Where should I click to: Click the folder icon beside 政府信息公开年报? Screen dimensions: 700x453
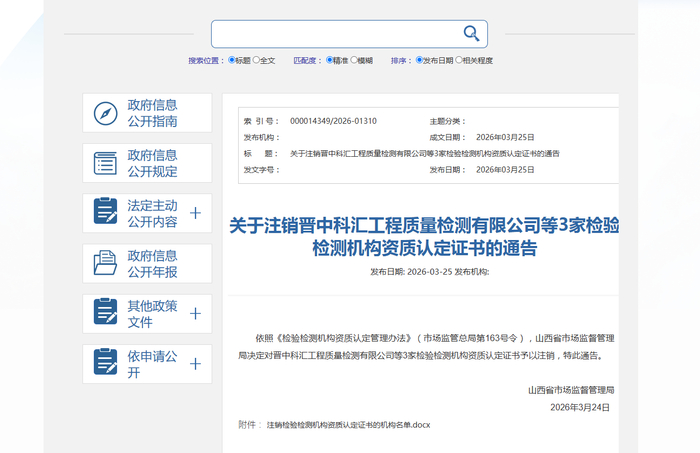(x=106, y=263)
